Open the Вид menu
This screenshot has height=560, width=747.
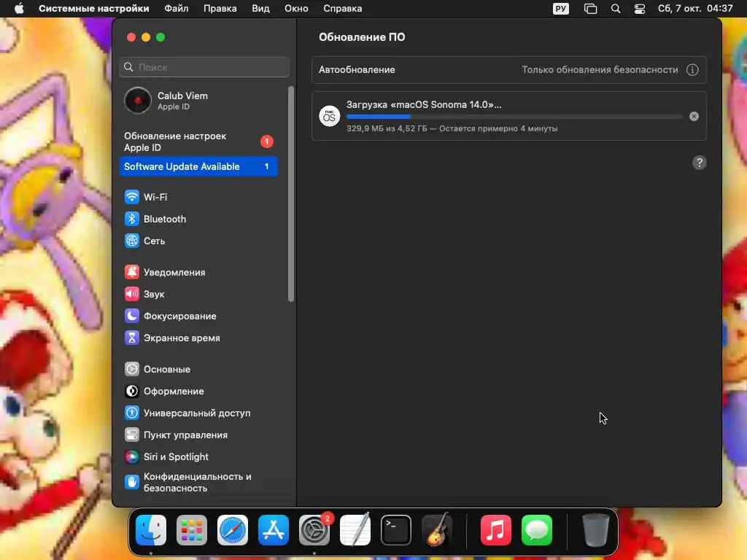point(260,9)
